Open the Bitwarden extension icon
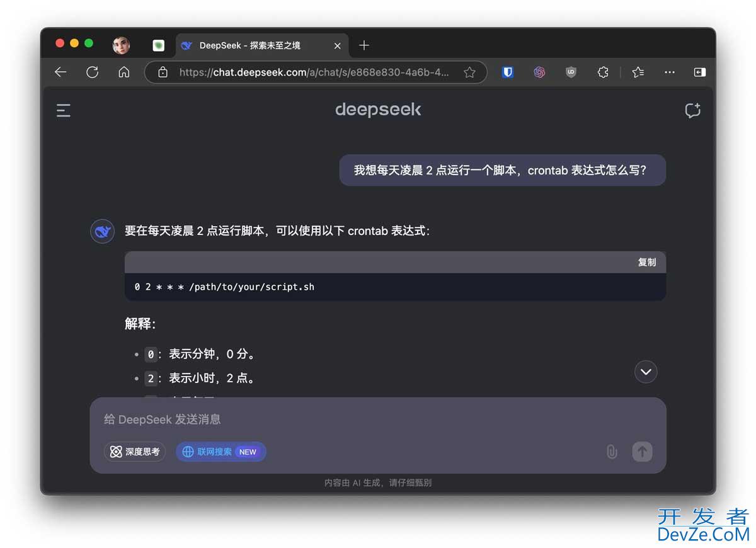756x548 pixels. point(507,72)
